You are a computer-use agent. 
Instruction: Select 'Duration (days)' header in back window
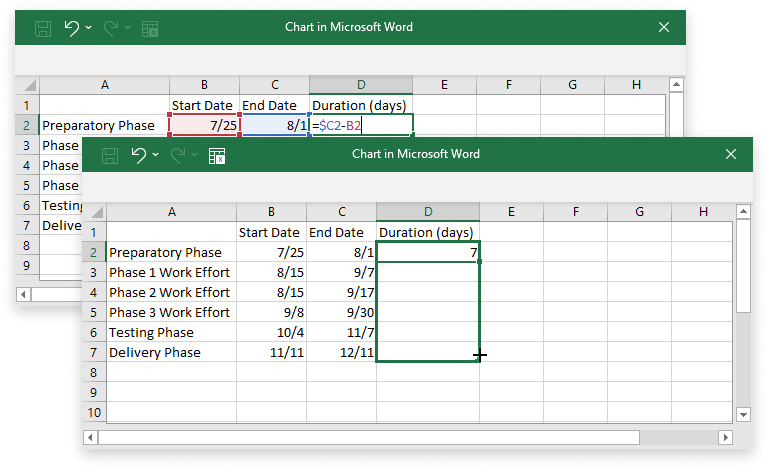pos(361,105)
